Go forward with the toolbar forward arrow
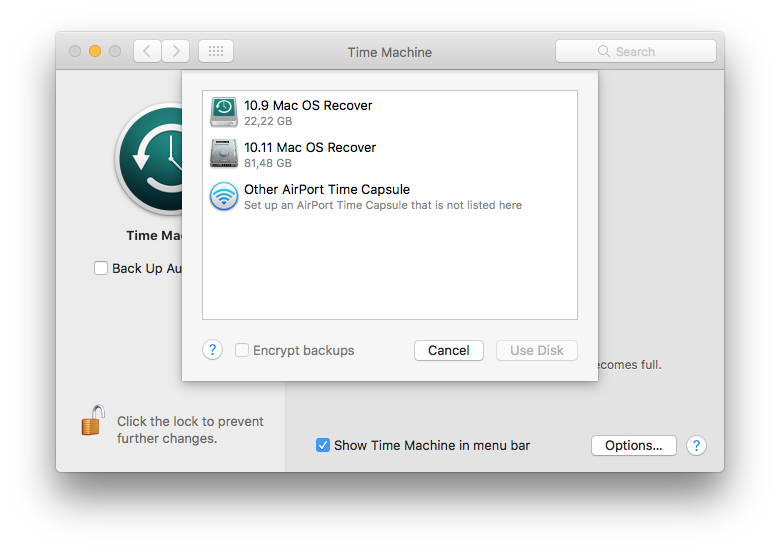Image resolution: width=780 pixels, height=552 pixels. [175, 51]
